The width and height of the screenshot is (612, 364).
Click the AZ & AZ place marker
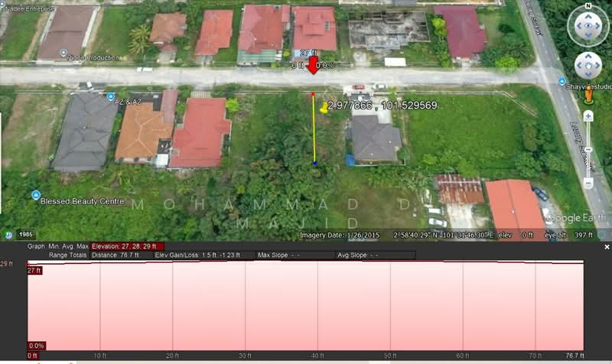(111, 97)
